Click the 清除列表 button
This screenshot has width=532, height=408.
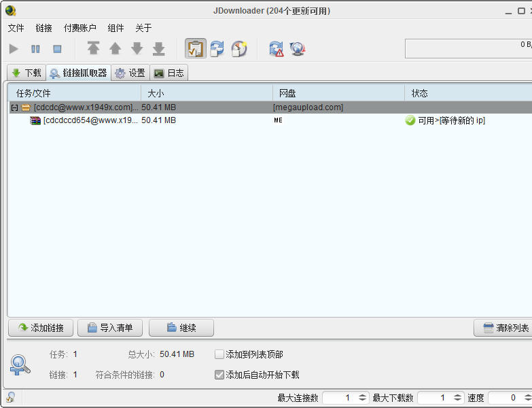[504, 328]
